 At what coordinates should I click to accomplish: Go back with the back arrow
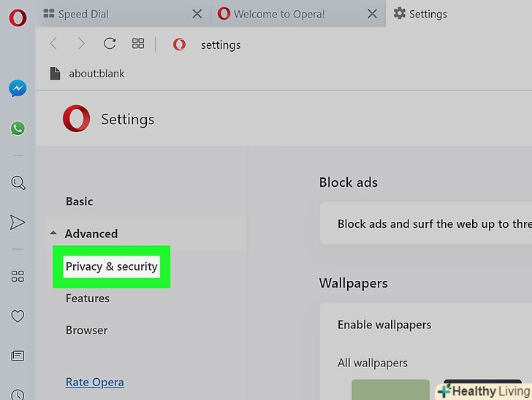pyautogui.click(x=53, y=44)
